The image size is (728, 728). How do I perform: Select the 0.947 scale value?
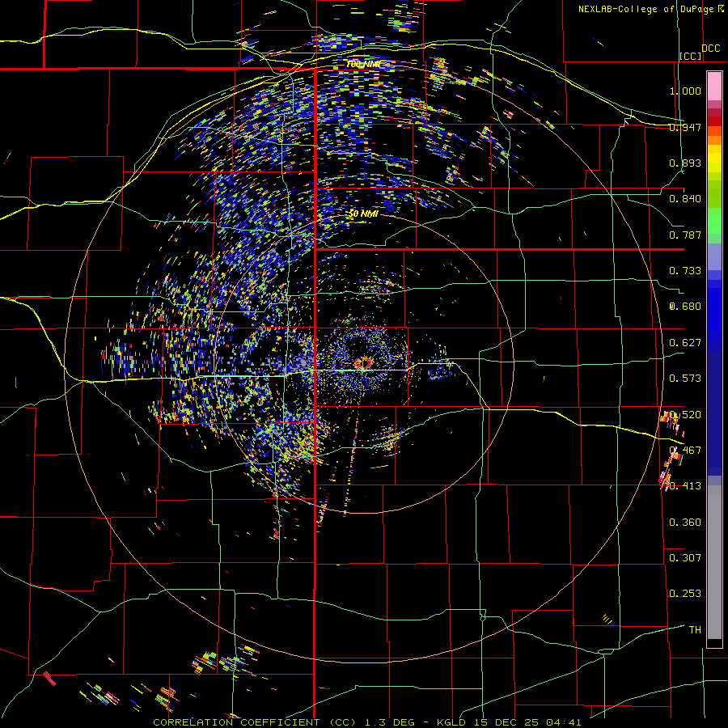tap(685, 127)
